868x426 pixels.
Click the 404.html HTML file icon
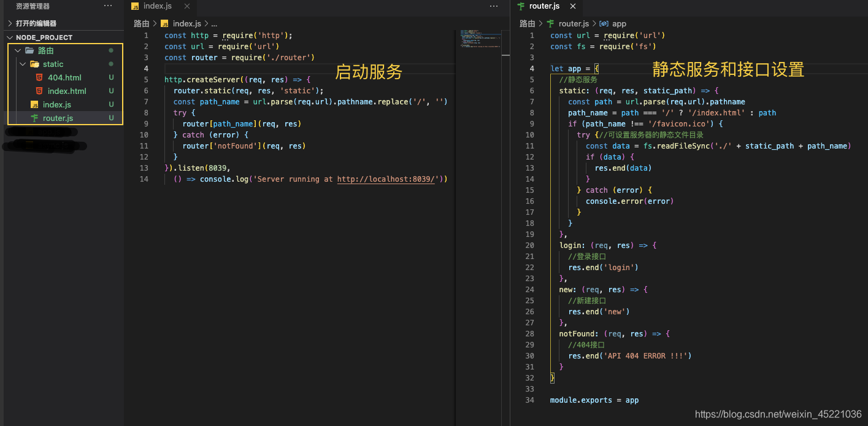click(39, 77)
